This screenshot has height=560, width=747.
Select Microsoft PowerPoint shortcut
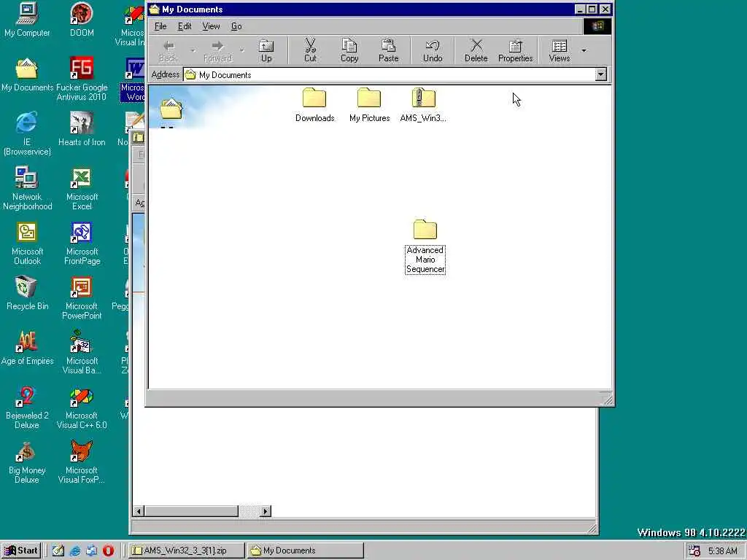tap(82, 298)
